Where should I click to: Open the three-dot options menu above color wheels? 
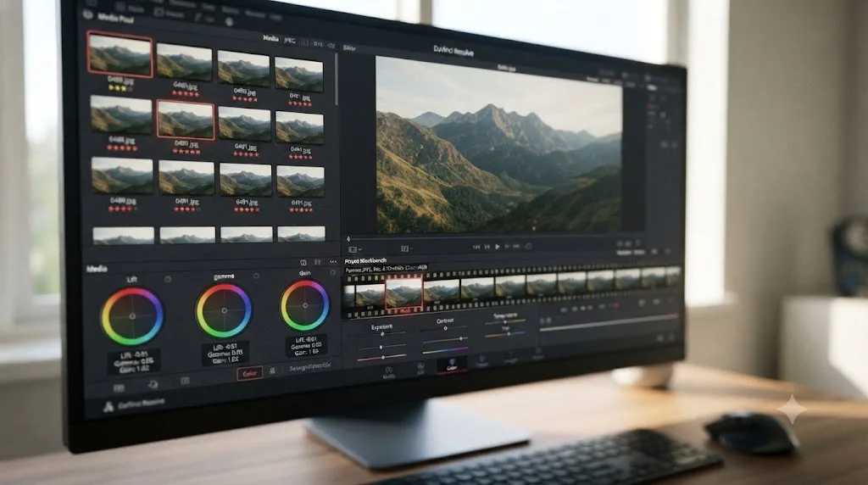click(332, 262)
